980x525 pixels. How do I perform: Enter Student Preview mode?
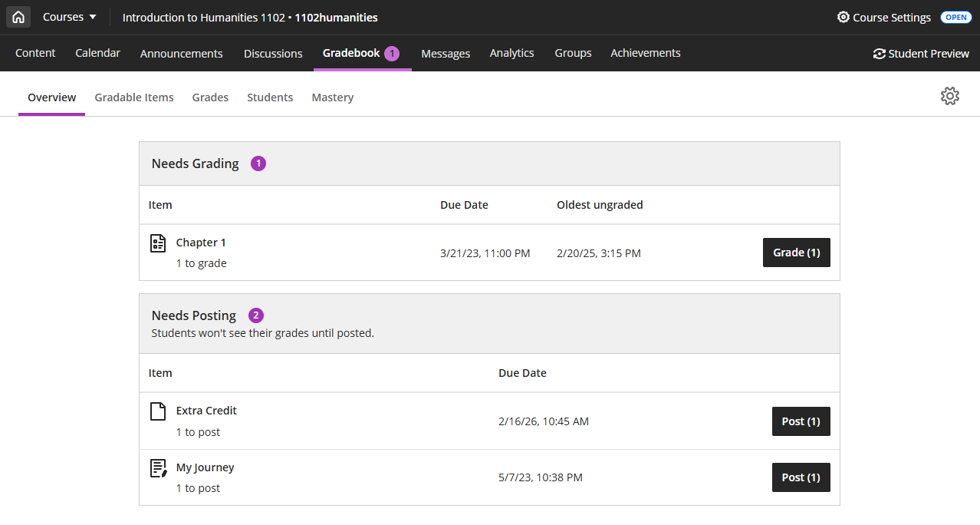(x=920, y=53)
